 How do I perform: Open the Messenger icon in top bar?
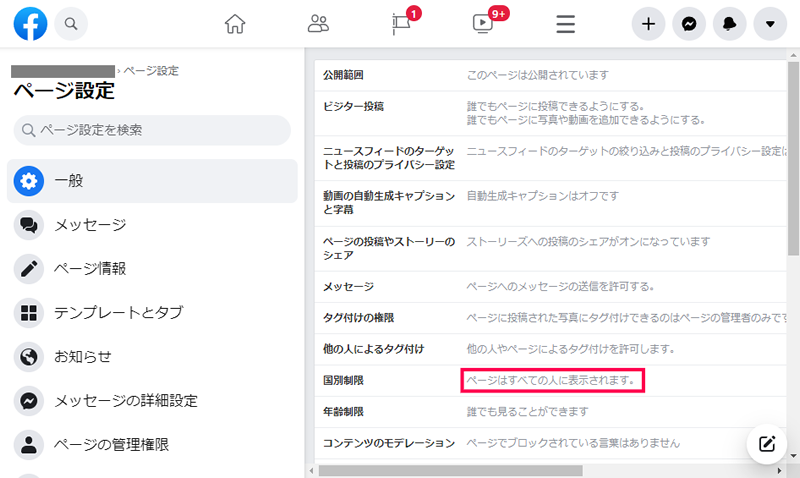[689, 23]
